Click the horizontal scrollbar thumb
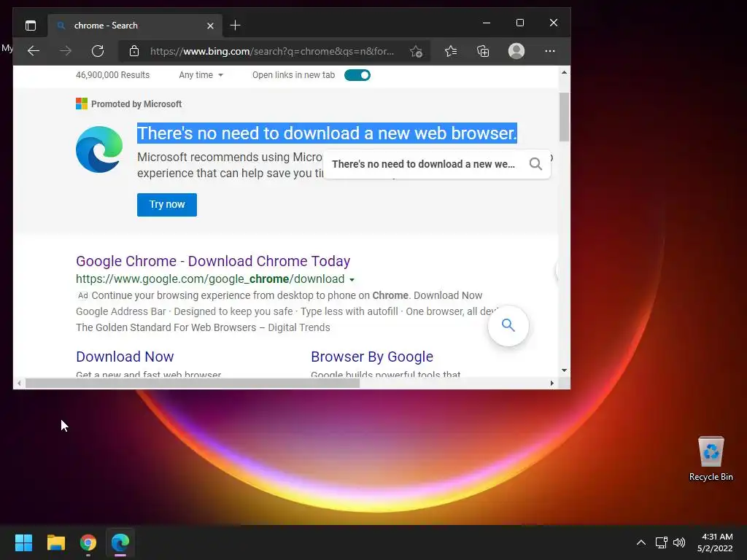 point(193,384)
